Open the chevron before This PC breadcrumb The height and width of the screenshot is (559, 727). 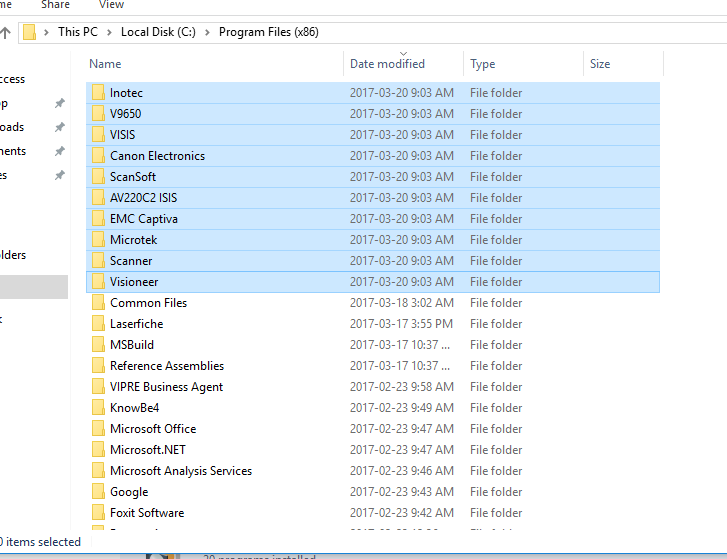47,32
